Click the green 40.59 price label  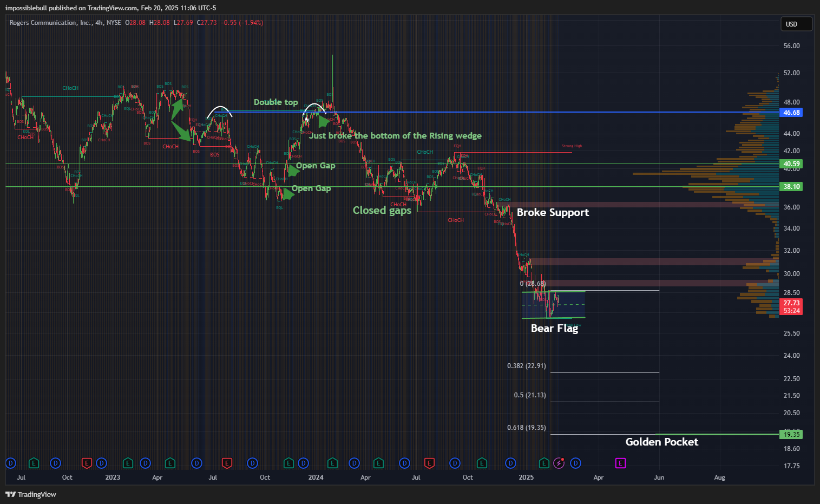pos(791,164)
